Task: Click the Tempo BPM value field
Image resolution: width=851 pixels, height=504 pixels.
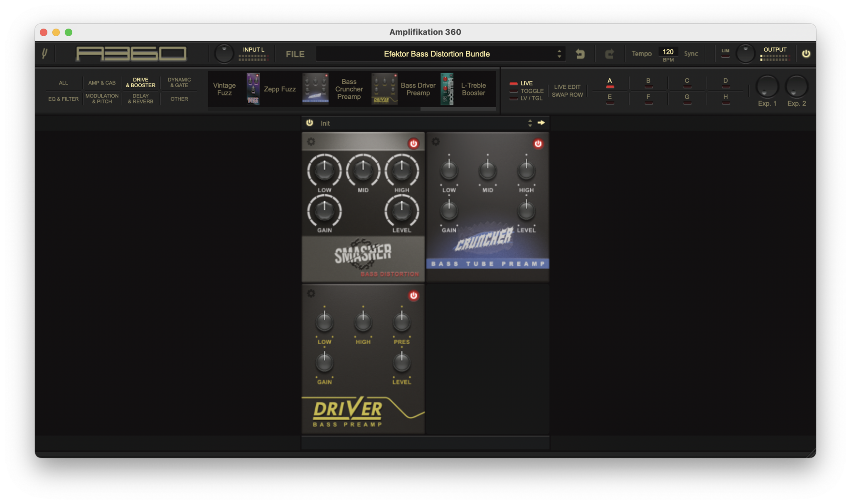Action: tap(669, 51)
